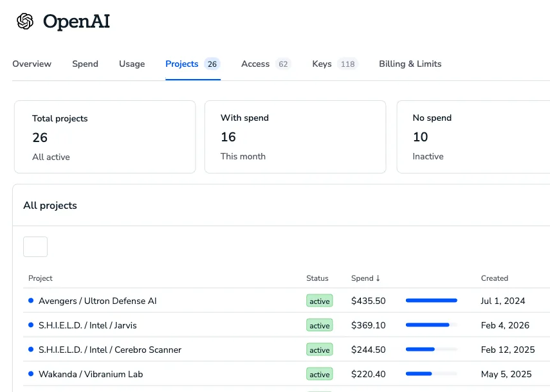
Task: Click the All projects heading
Action: tap(50, 206)
